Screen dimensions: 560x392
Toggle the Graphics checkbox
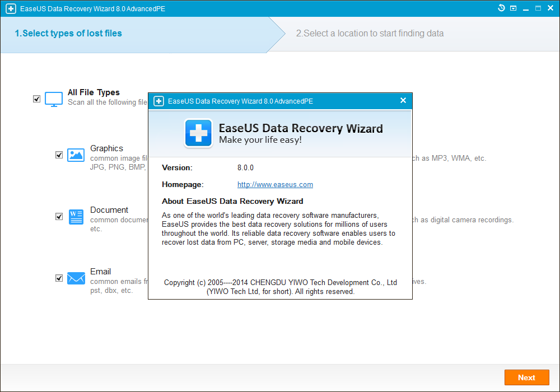point(59,155)
